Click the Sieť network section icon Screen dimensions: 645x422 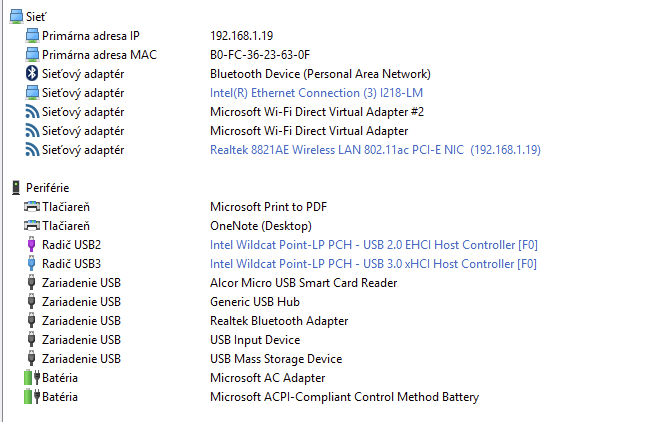click(14, 17)
